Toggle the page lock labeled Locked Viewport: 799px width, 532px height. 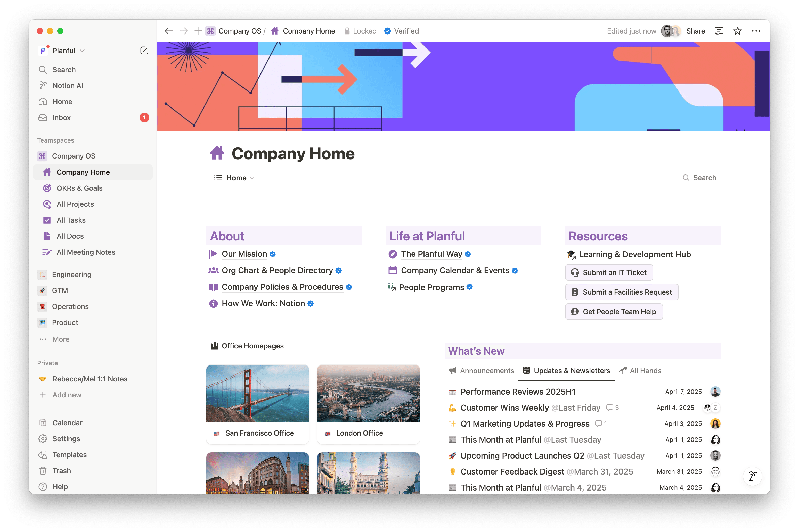click(361, 31)
